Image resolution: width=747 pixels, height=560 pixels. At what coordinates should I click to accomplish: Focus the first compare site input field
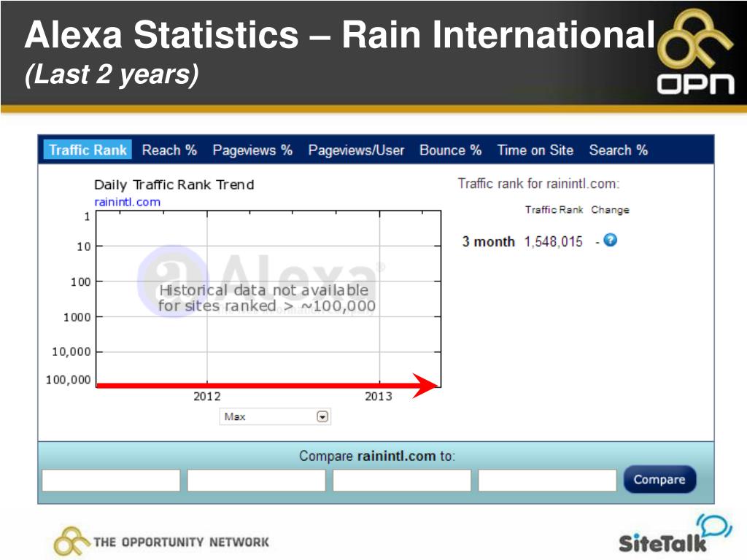click(x=111, y=480)
